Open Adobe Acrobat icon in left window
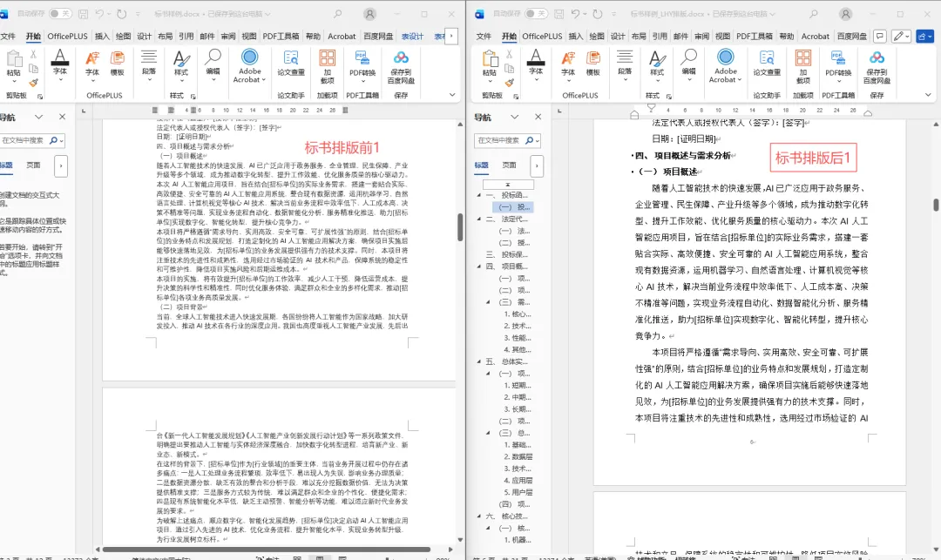This screenshot has width=941, height=560. [250, 57]
